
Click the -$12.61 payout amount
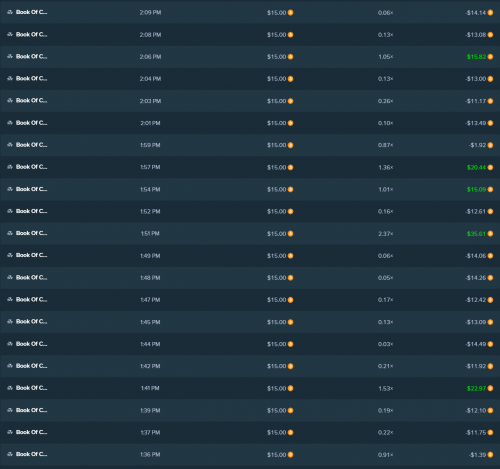tap(476, 211)
